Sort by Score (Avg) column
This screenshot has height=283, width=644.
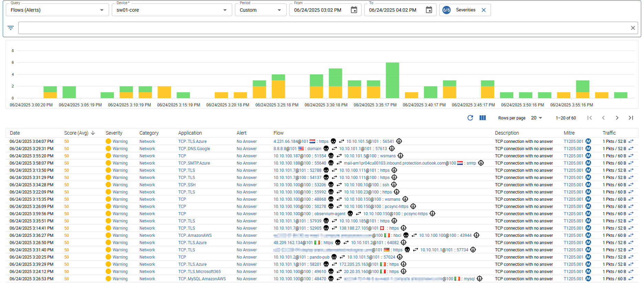(x=76, y=133)
